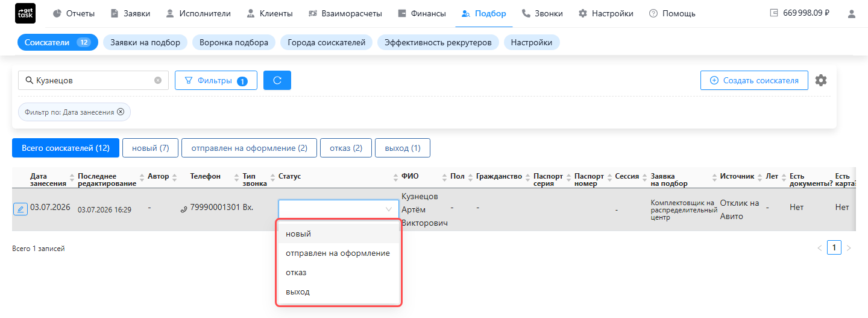Sort by Паспорт серия column

568,177
